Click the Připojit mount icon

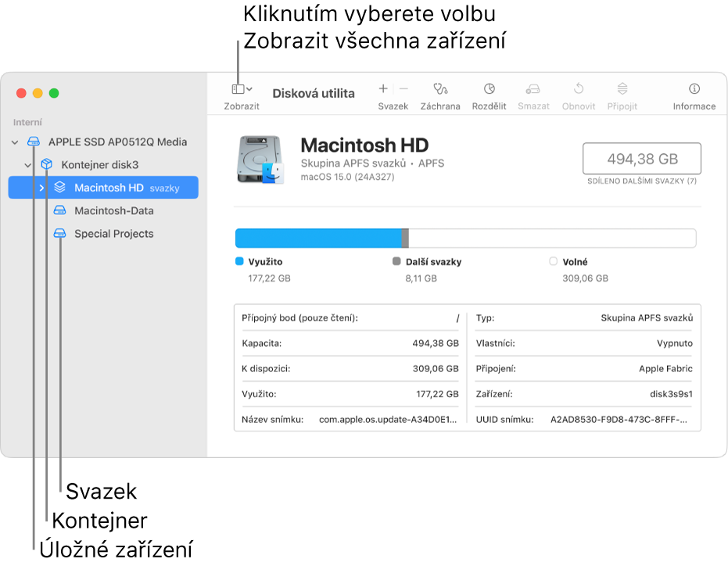pos(622,88)
